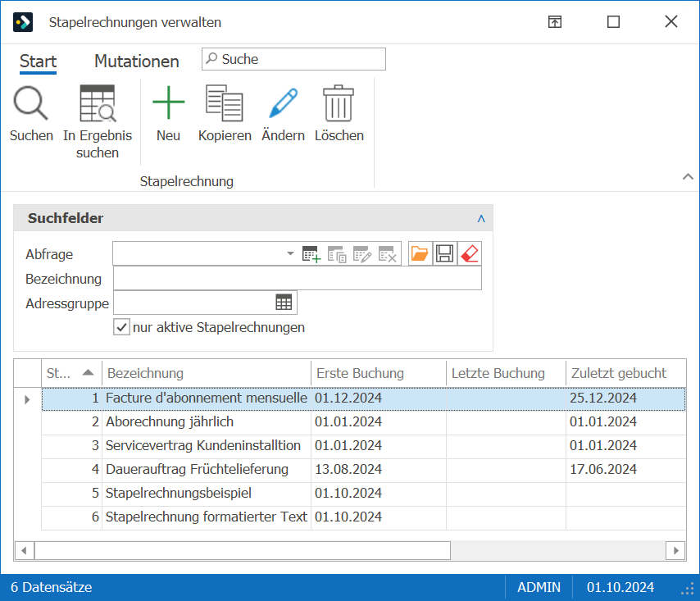Select the Stapelrechnungsbeispiel row

364,493
